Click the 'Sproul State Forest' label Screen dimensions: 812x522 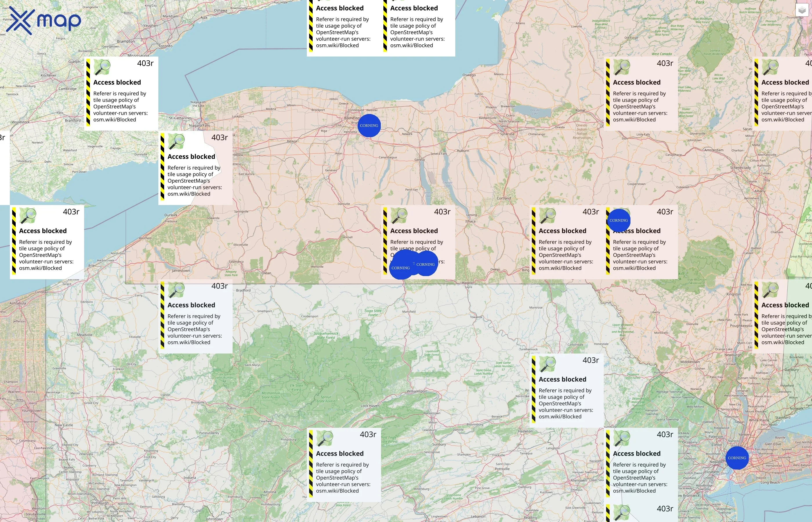click(x=326, y=399)
